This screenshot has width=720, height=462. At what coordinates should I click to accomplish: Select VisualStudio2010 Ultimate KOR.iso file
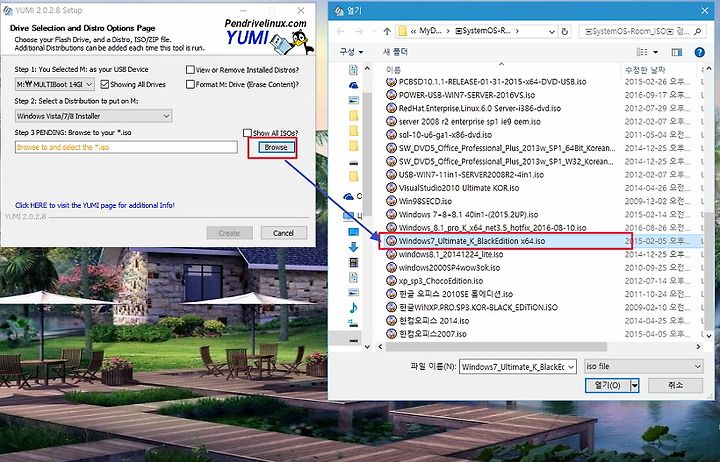pyautogui.click(x=459, y=188)
